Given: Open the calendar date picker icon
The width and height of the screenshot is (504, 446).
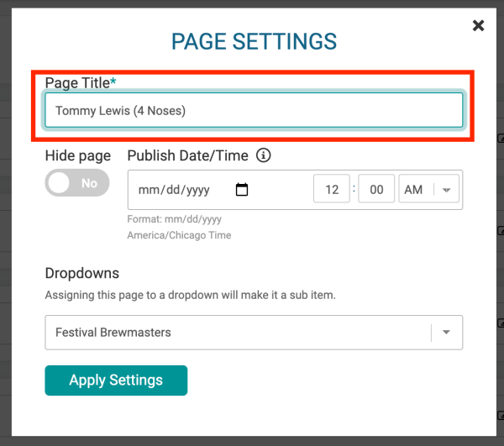Looking at the screenshot, I should coord(242,189).
